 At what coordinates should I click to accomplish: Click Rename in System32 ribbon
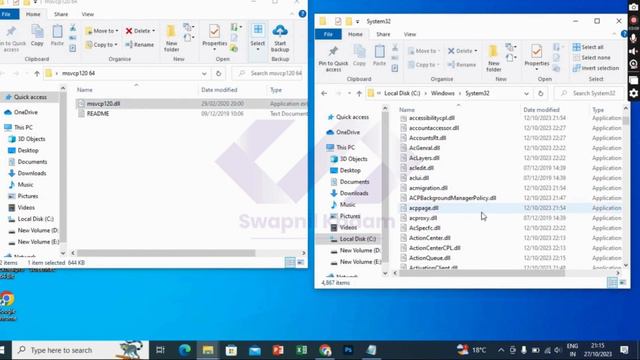[x=462, y=64]
